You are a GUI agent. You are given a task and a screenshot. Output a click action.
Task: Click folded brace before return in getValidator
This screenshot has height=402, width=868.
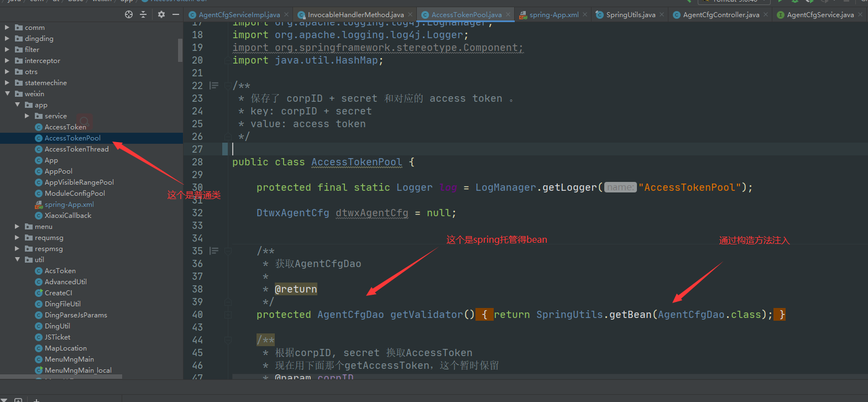[484, 314]
